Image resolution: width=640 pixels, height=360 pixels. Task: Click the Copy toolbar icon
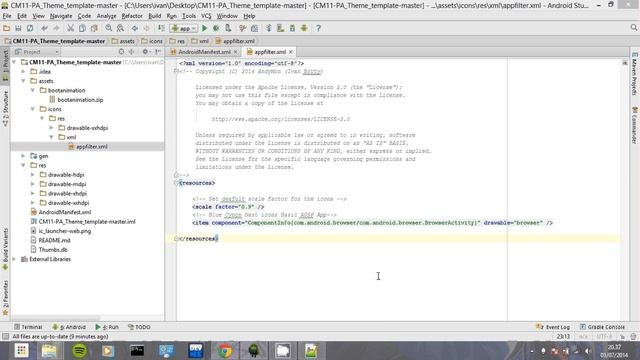(82, 28)
